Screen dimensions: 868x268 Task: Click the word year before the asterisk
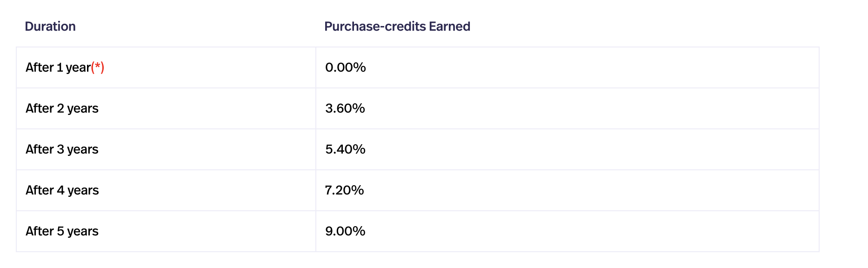point(78,68)
